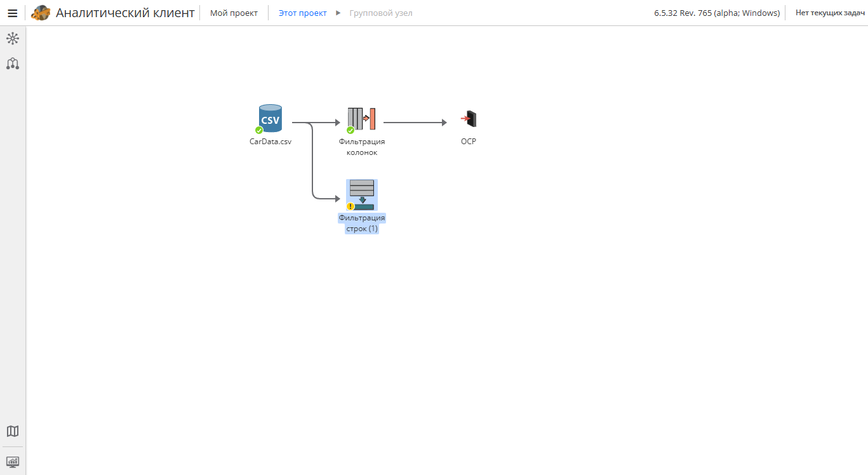Open the map navigation icon
This screenshot has height=475, width=868.
[x=13, y=431]
